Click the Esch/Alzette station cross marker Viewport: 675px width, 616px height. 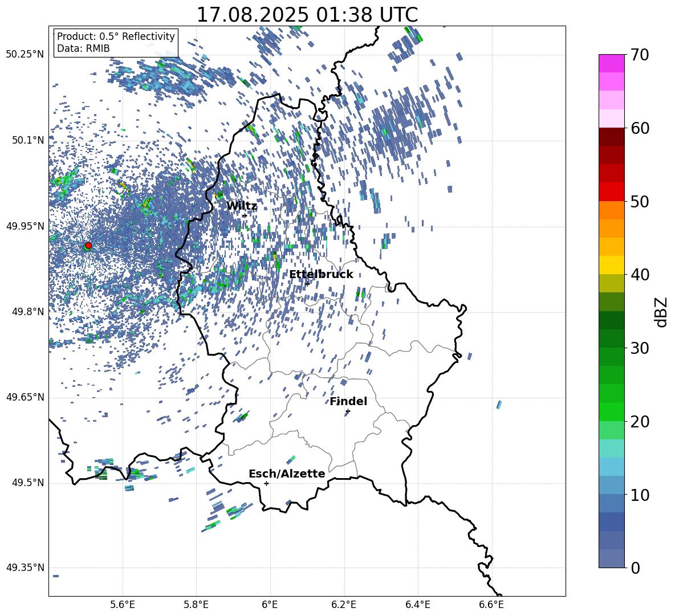click(x=266, y=483)
